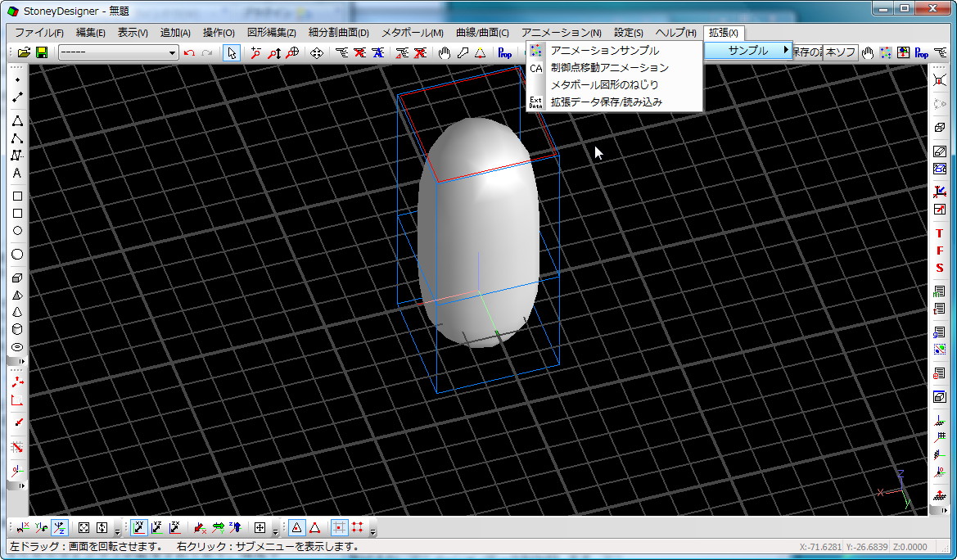The image size is (957, 560).
Task: Click the triangle with red vertex icon in top toolbar
Action: [x=481, y=53]
